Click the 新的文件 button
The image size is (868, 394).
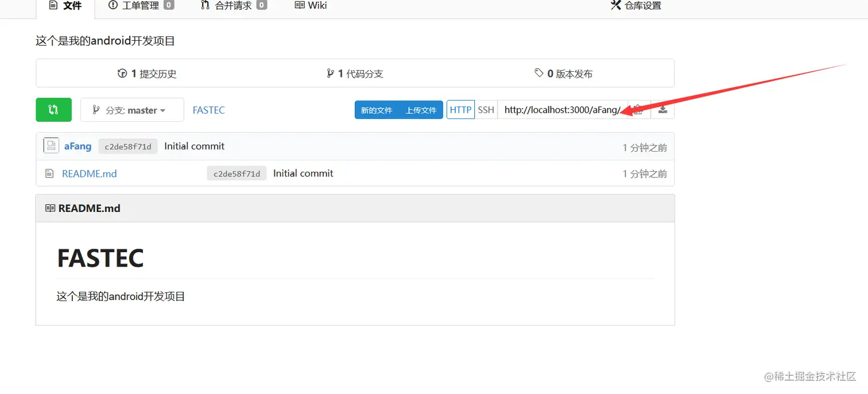pyautogui.click(x=377, y=110)
